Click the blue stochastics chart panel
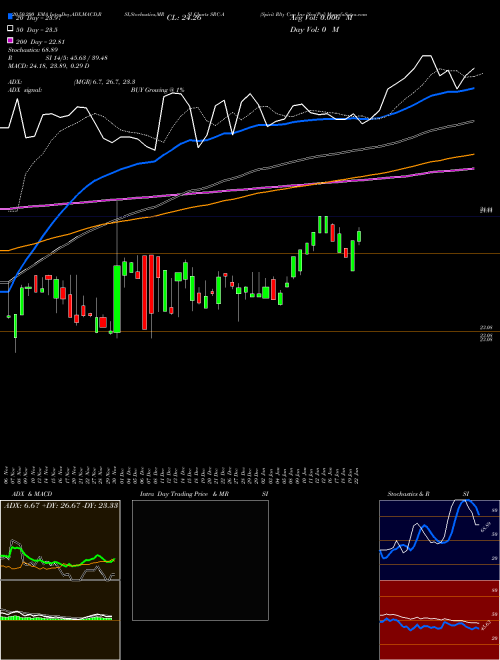This screenshot has width=500, height=660. [x=439, y=540]
